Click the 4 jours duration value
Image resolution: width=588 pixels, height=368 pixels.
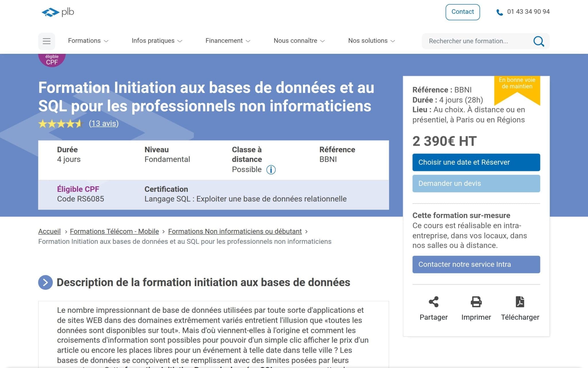pos(69,159)
